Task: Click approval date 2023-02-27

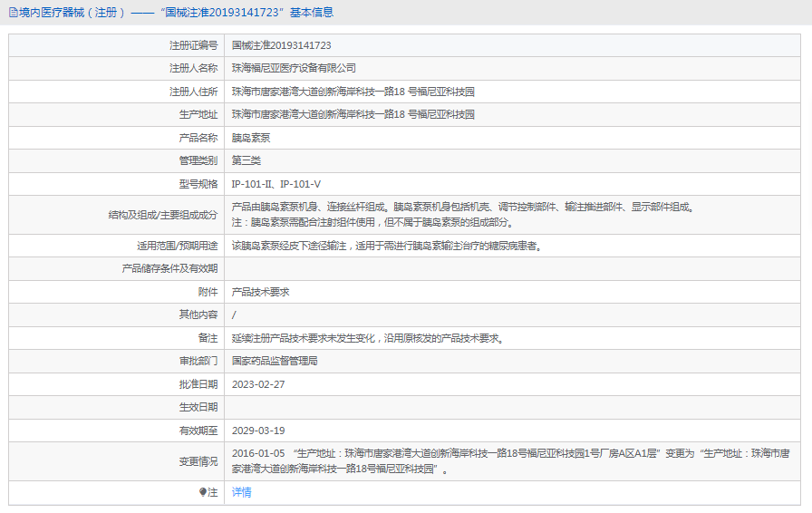Action: [258, 384]
